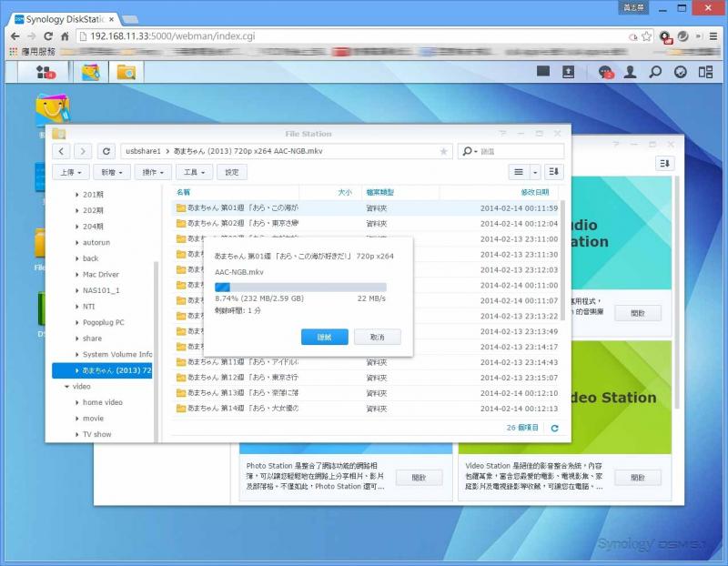Bookmark this page with the star
The width and height of the screenshot is (728, 566).
(646, 36)
